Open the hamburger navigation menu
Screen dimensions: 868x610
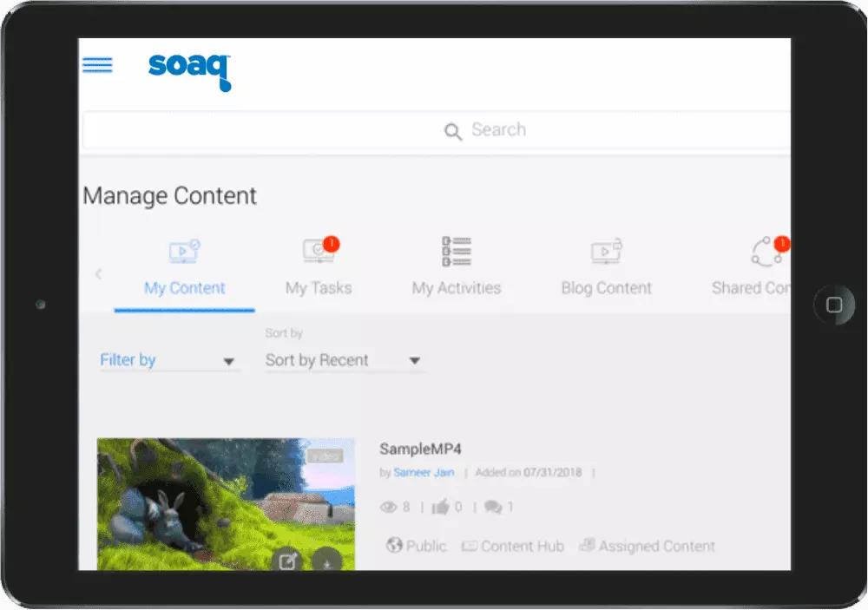point(97,65)
